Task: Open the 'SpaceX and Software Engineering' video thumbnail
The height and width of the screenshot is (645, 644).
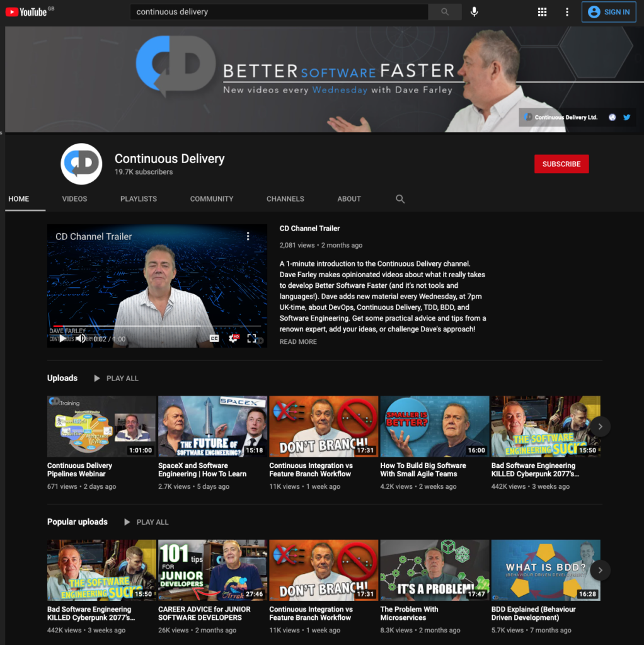Action: click(x=212, y=426)
